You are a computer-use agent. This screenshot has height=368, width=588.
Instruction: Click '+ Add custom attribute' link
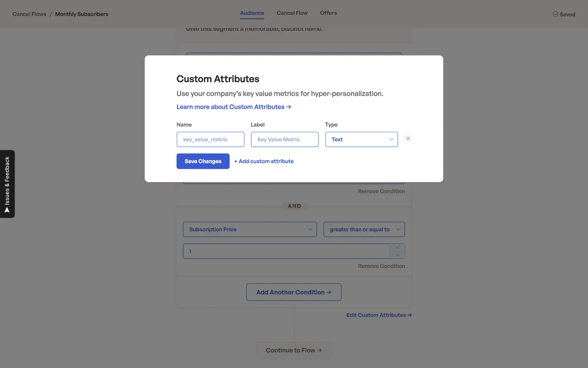264,161
